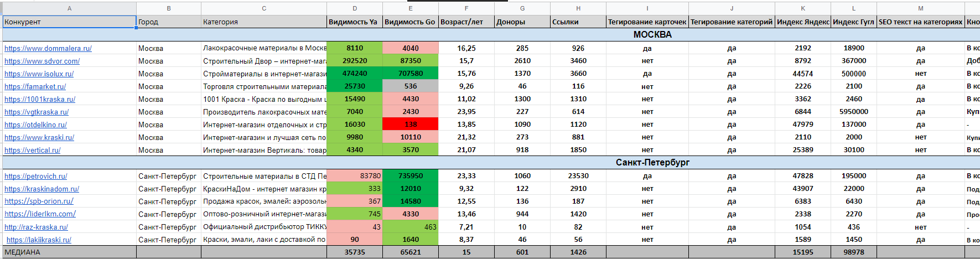The height and width of the screenshot is (259, 980).
Task: Select median value 65621 cell
Action: pyautogui.click(x=411, y=252)
